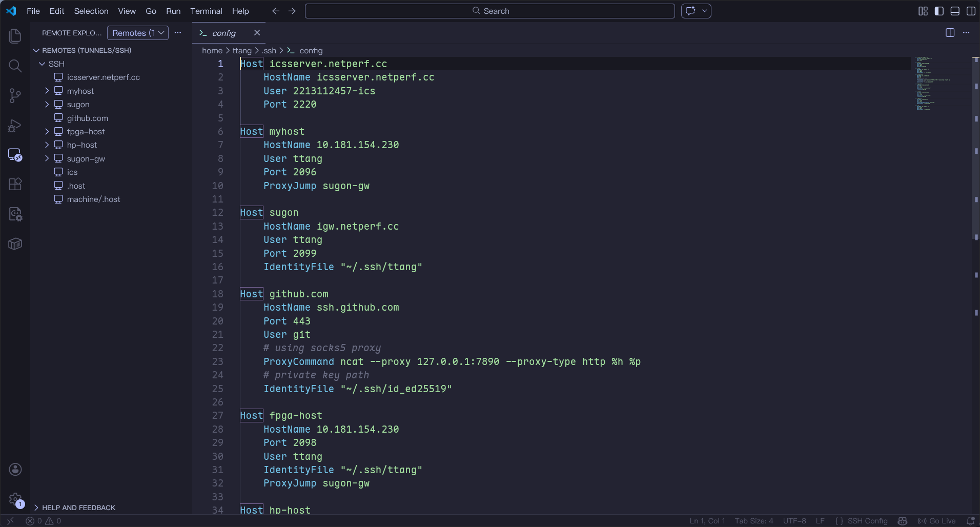Open the Search view in activity bar
The image size is (980, 527).
click(x=15, y=66)
